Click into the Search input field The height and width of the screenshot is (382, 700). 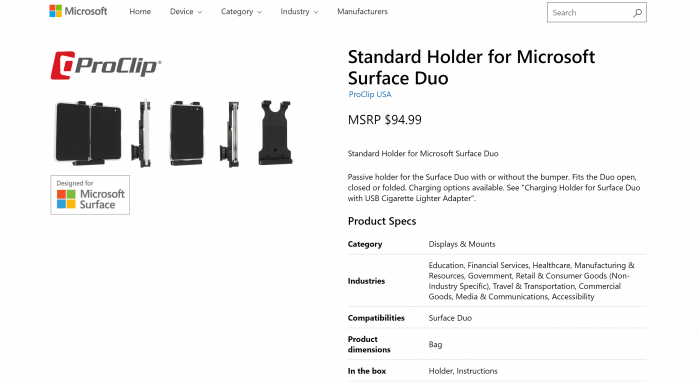coord(589,12)
